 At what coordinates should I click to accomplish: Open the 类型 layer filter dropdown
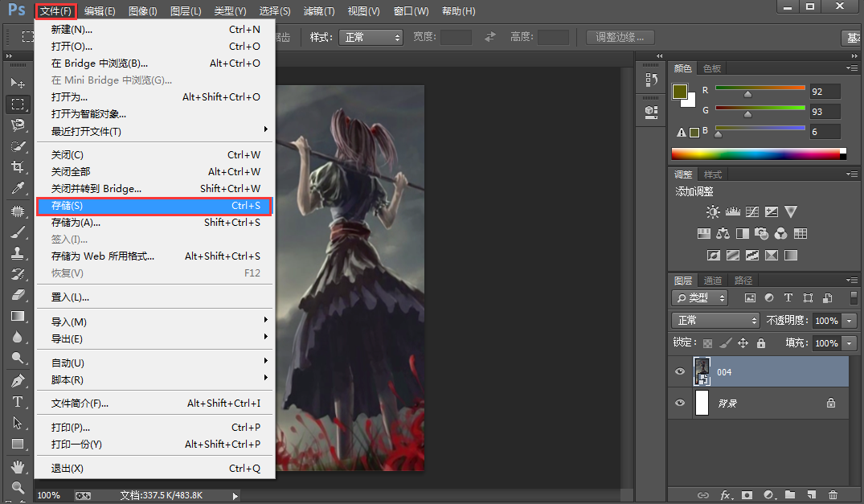click(700, 298)
